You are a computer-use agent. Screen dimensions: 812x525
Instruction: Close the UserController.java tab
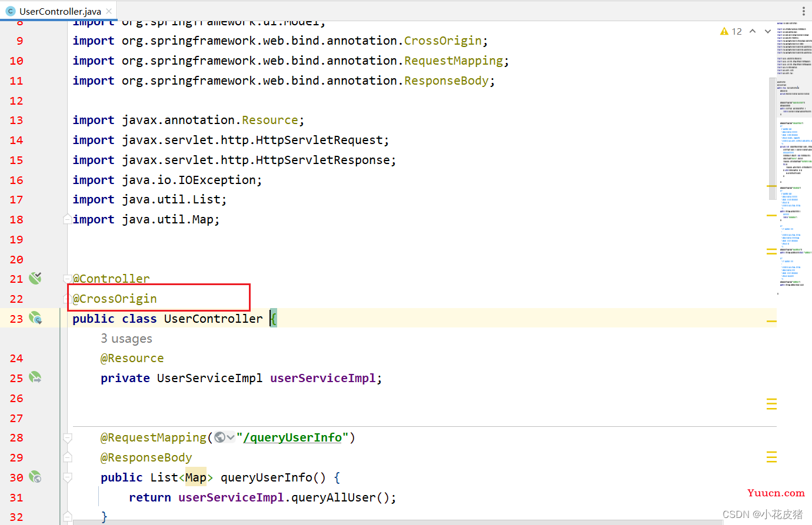[109, 11]
